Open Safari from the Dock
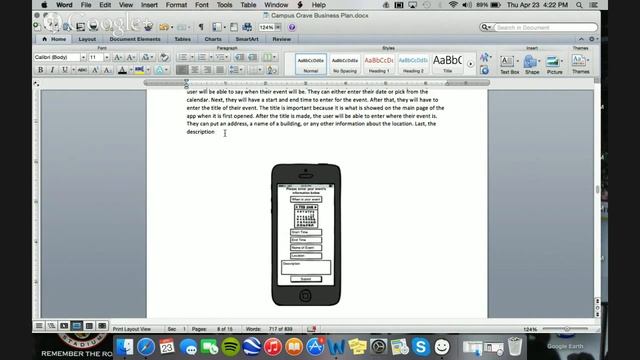The image size is (640, 360). [146, 347]
